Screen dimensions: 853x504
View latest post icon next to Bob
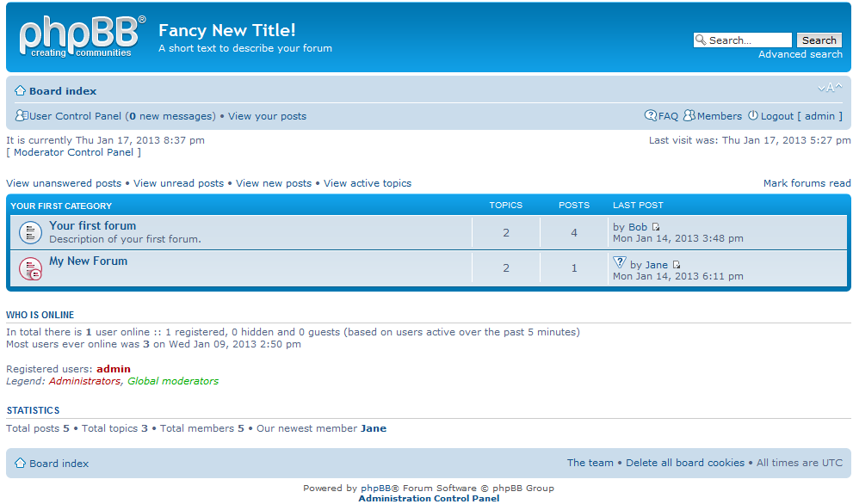pos(656,227)
